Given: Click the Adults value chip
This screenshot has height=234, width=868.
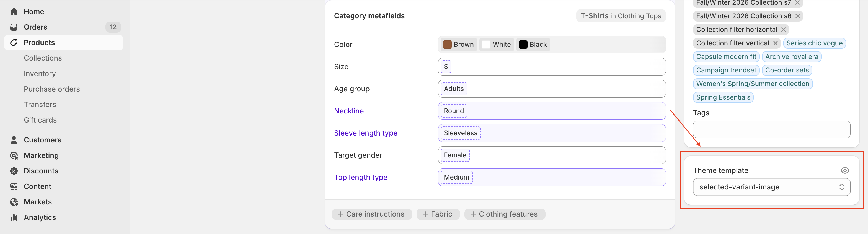Looking at the screenshot, I should pos(454,89).
